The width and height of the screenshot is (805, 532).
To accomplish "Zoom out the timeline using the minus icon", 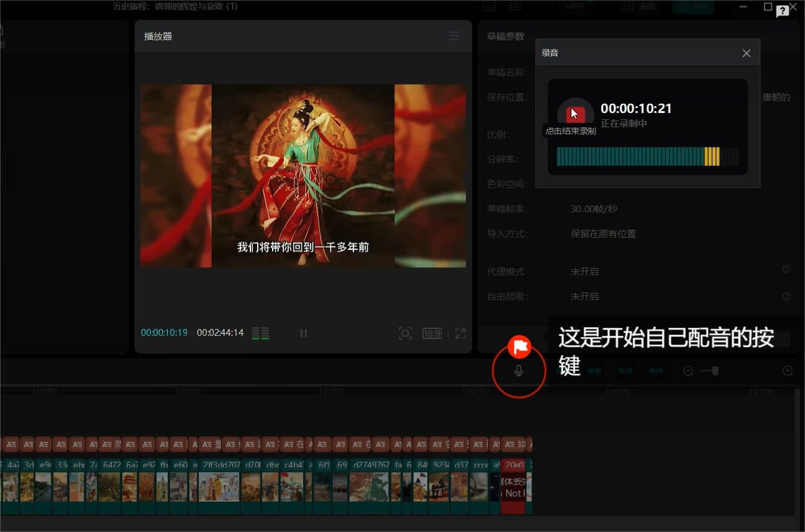I will pos(688,370).
